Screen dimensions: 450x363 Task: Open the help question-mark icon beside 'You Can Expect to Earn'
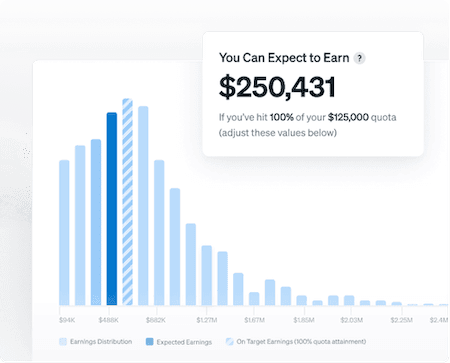click(359, 58)
